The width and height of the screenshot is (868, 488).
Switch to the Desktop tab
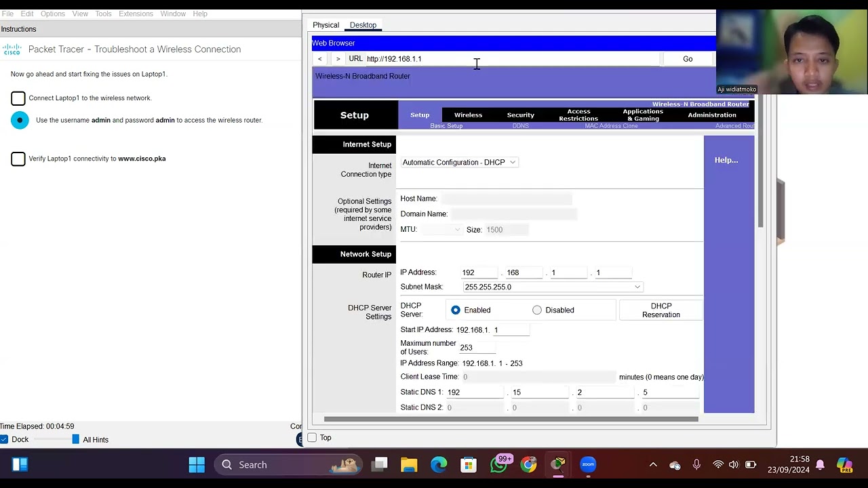click(x=363, y=25)
